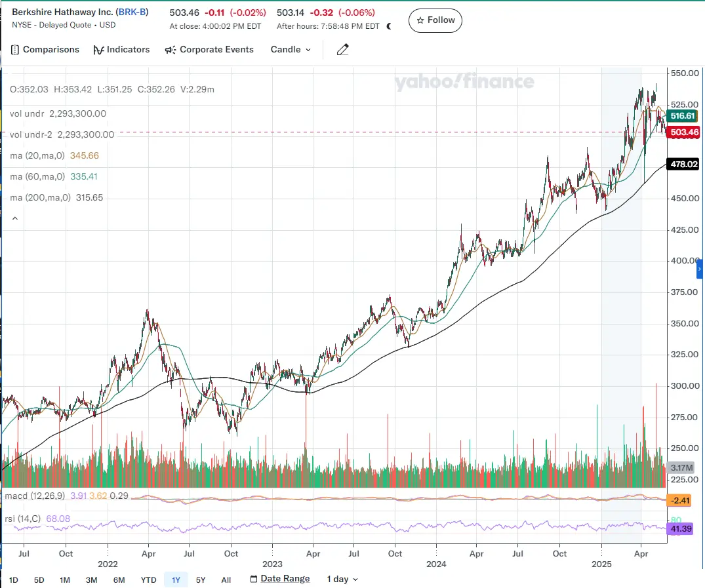Open the BRK-B ticker link
705x588 pixels.
(132, 12)
